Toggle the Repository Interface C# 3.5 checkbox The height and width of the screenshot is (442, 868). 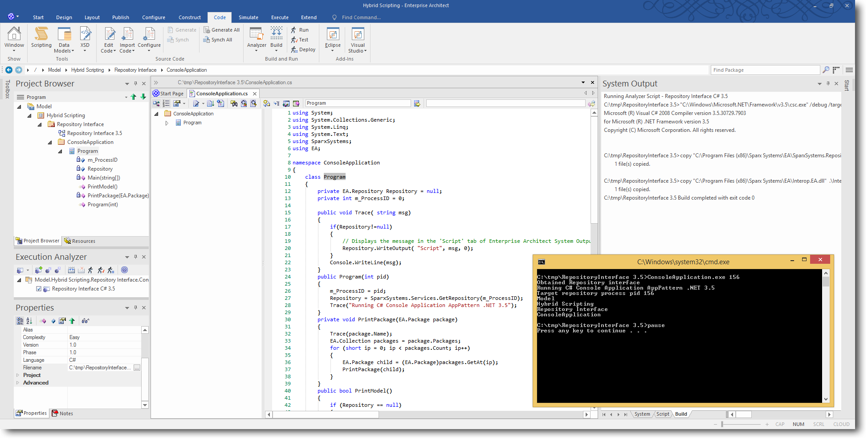point(39,289)
